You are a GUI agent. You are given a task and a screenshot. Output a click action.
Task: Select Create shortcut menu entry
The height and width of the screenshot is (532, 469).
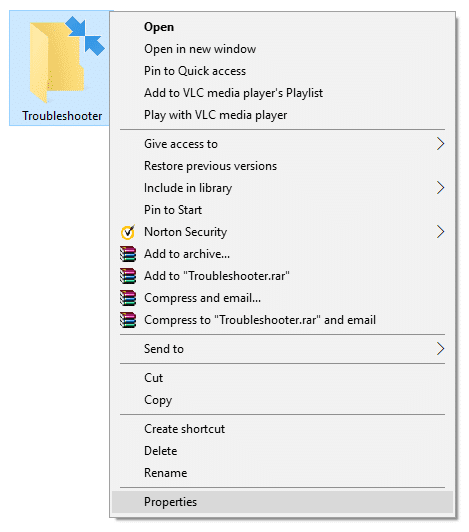coord(282,429)
